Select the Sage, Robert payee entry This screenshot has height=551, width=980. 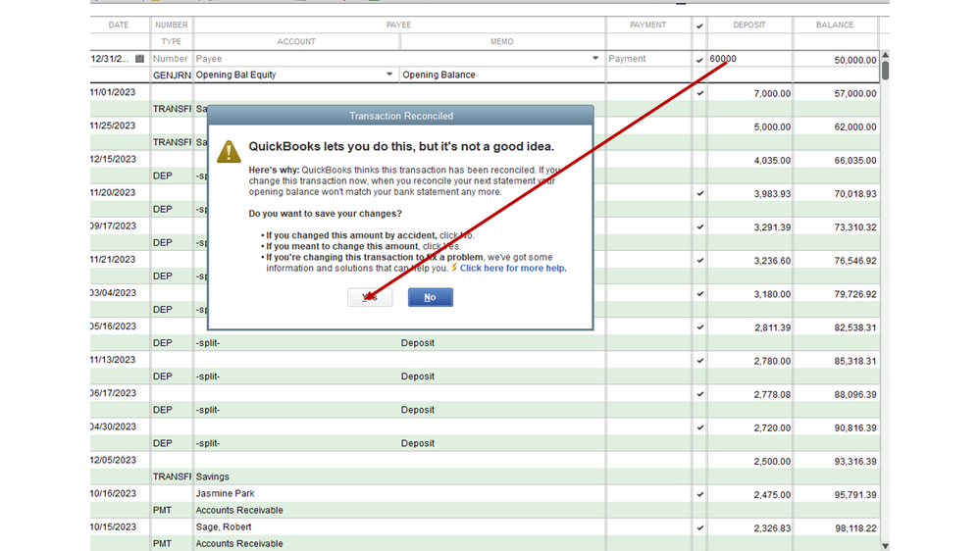[223, 527]
